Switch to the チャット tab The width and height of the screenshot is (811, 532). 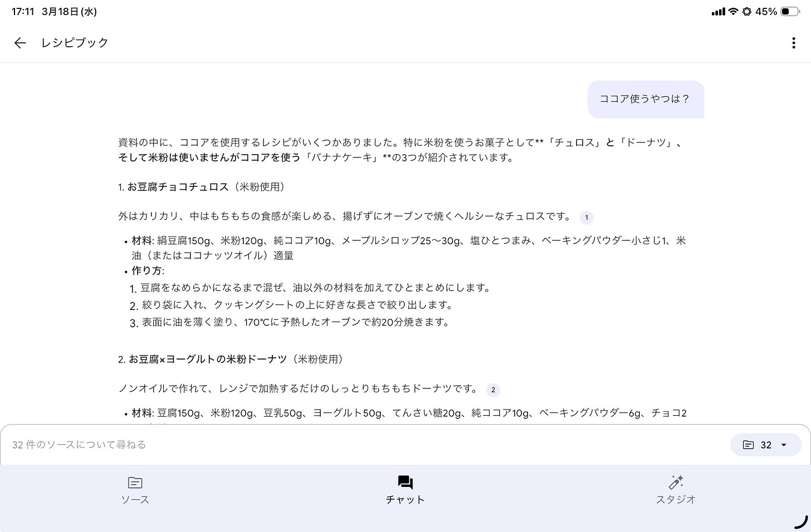point(405,489)
